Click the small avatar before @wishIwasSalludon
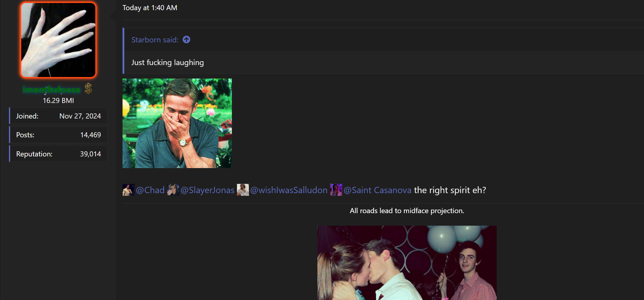This screenshot has width=644, height=300. pos(243,190)
